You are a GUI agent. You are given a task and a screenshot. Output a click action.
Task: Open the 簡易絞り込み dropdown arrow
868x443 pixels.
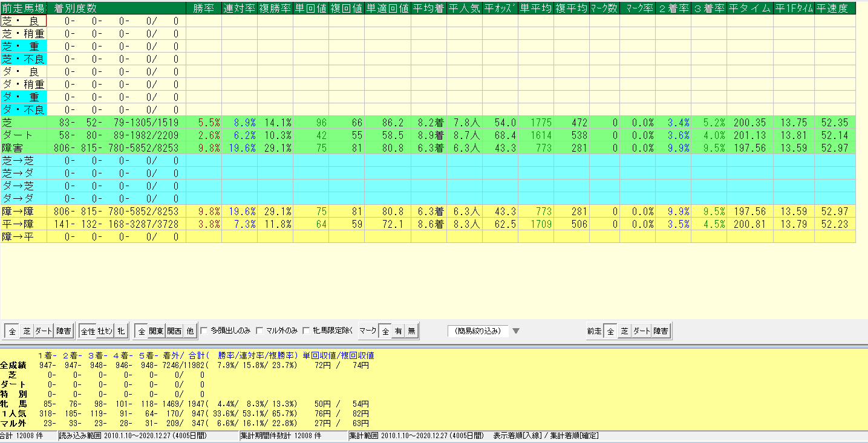[516, 331]
